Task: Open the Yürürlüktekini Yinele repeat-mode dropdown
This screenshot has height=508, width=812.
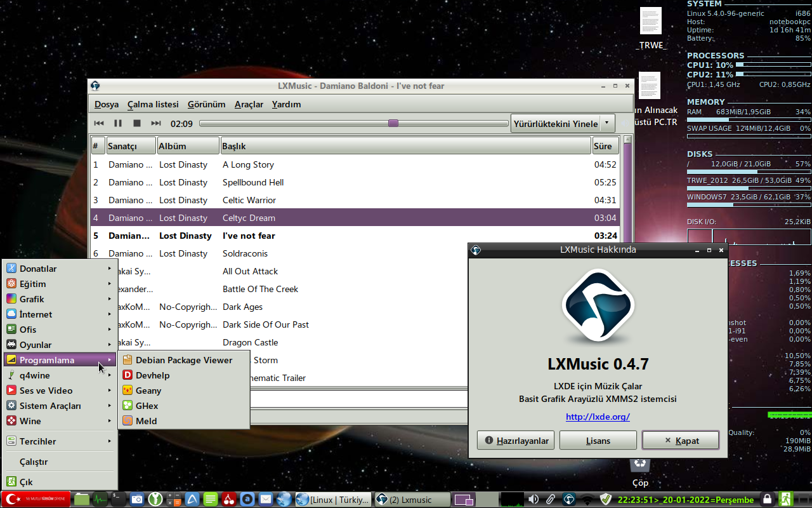Action: point(563,123)
